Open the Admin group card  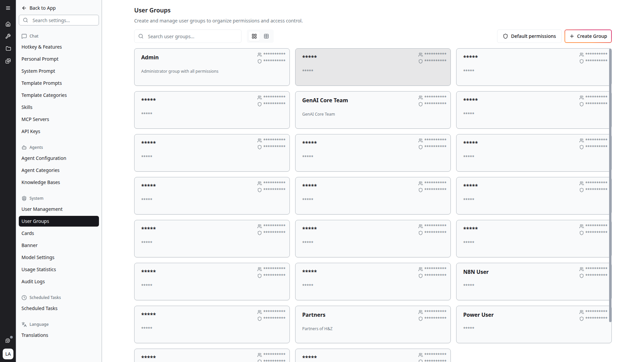tap(212, 67)
